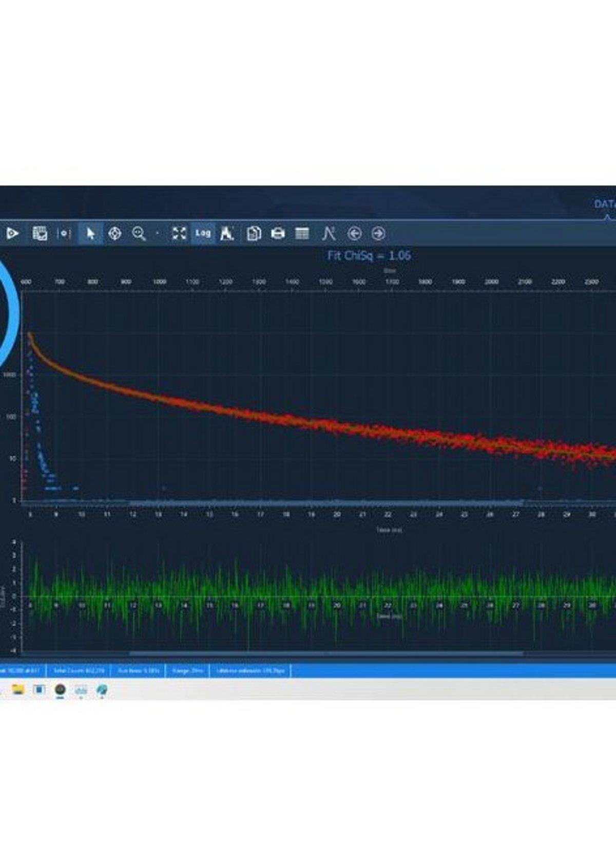Select the magnifier zoom tool
The width and height of the screenshot is (616, 844).
click(139, 234)
